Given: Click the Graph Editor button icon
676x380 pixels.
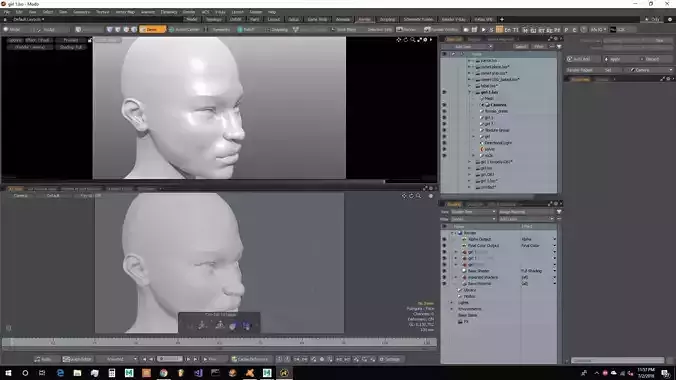Looking at the screenshot, I should pos(66,359).
